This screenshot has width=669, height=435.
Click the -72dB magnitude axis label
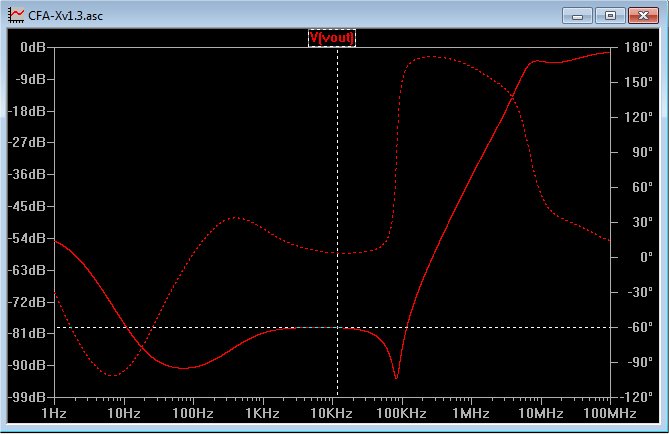pyautogui.click(x=26, y=302)
